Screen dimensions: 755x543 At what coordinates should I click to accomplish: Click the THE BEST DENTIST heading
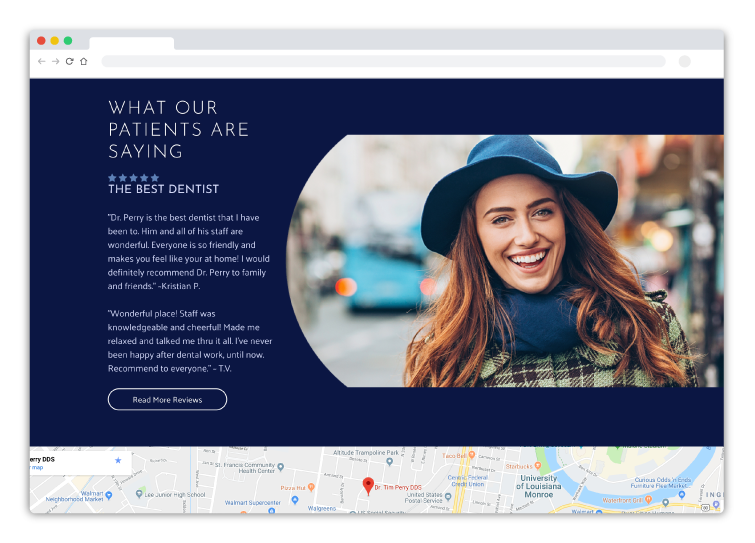[x=163, y=189]
